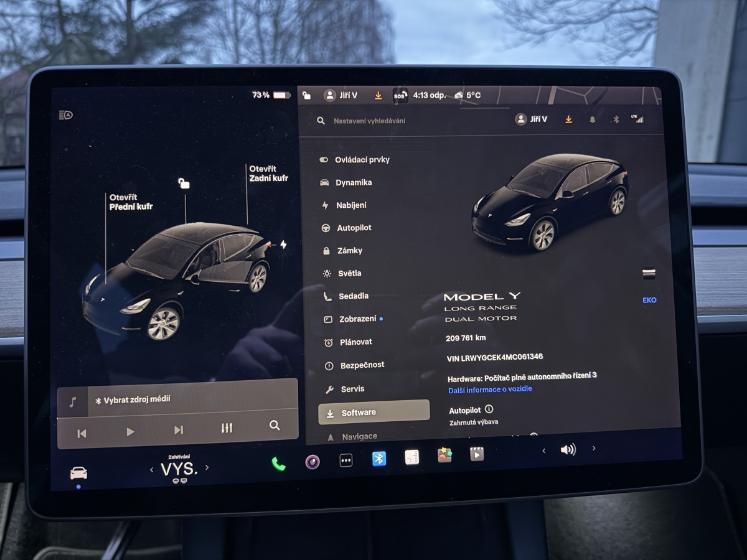This screenshot has height=560, width=747.
Task: Open all apps via three-dots icon
Action: tap(345, 460)
